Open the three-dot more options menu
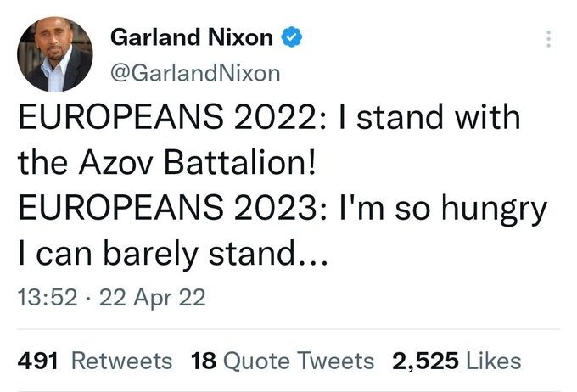Image resolution: width=577 pixels, height=392 pixels. click(x=549, y=39)
